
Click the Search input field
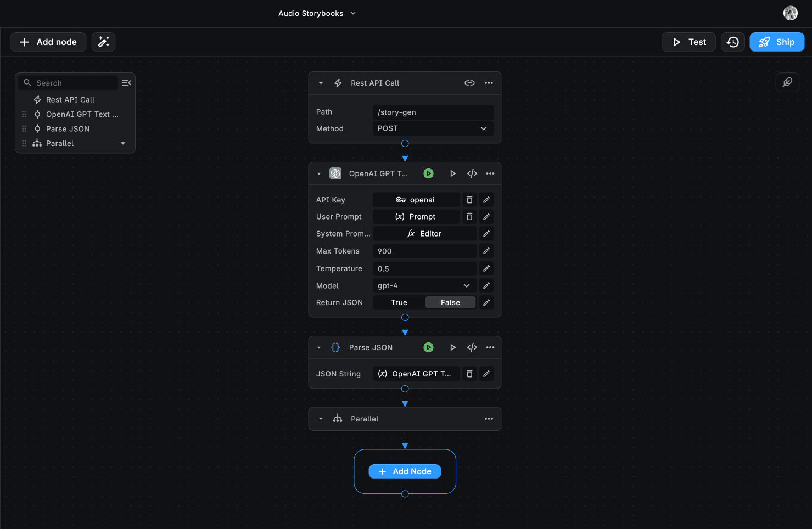[74, 83]
